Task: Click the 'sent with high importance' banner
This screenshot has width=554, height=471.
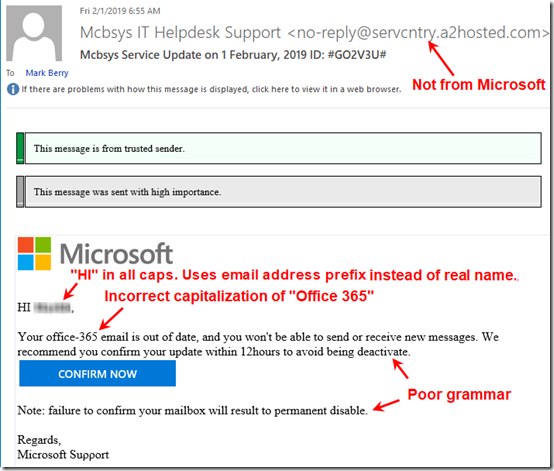Action: pos(283,192)
